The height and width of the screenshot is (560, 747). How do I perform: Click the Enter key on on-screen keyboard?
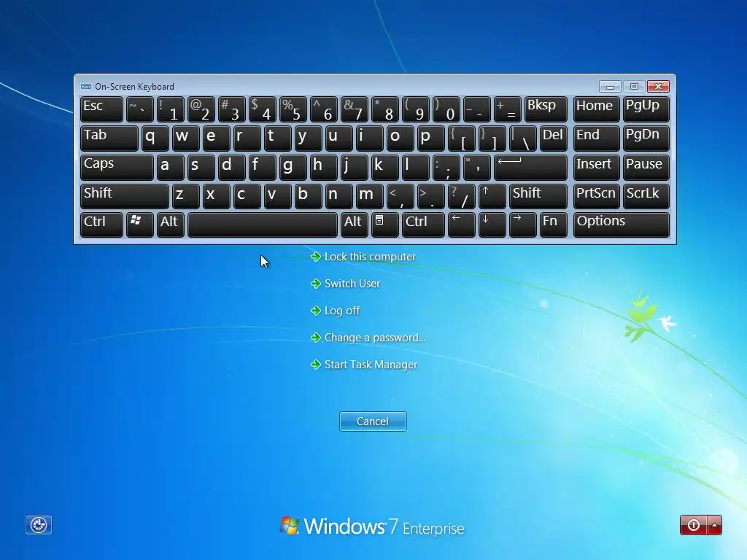(x=531, y=168)
